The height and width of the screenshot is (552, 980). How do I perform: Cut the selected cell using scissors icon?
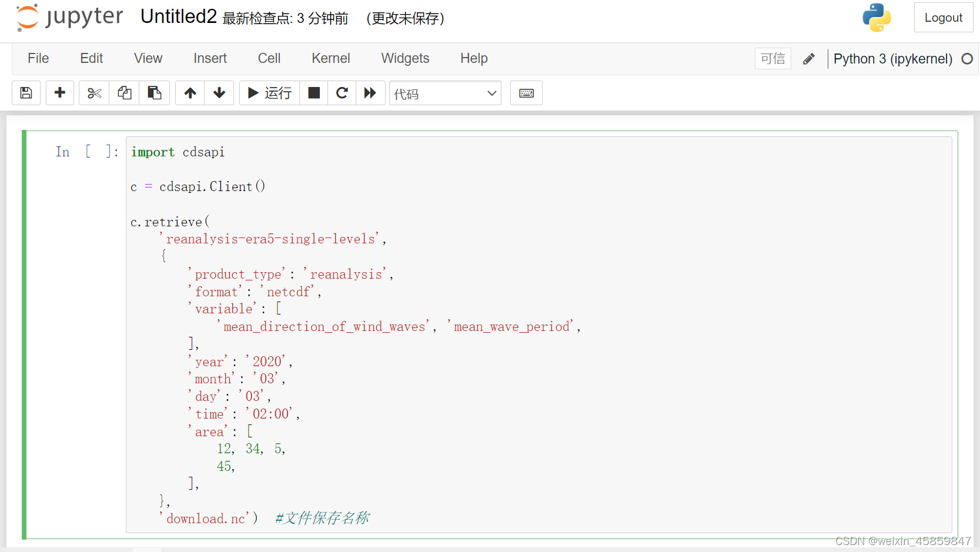pos(93,93)
